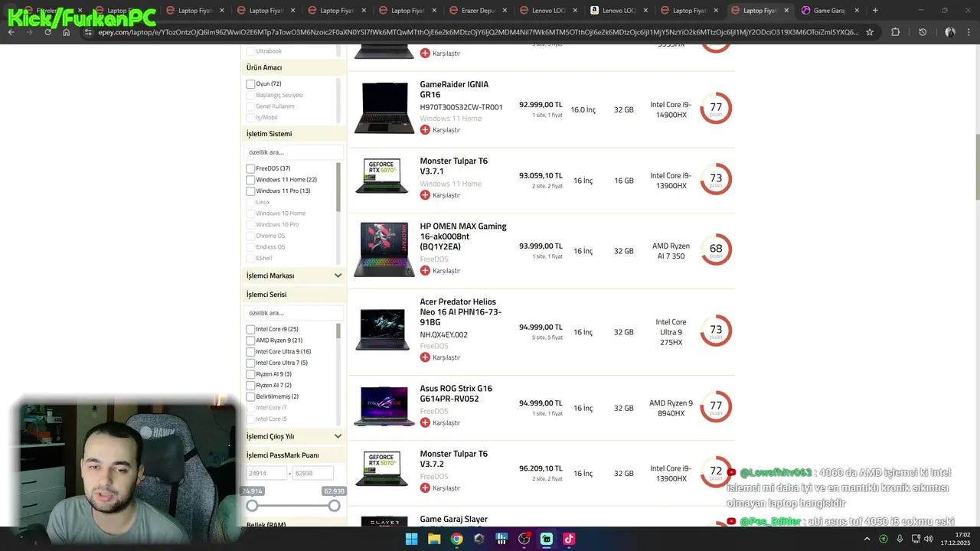Reload the page with the refresh icon
The height and width of the screenshot is (551, 980).
(x=48, y=32)
